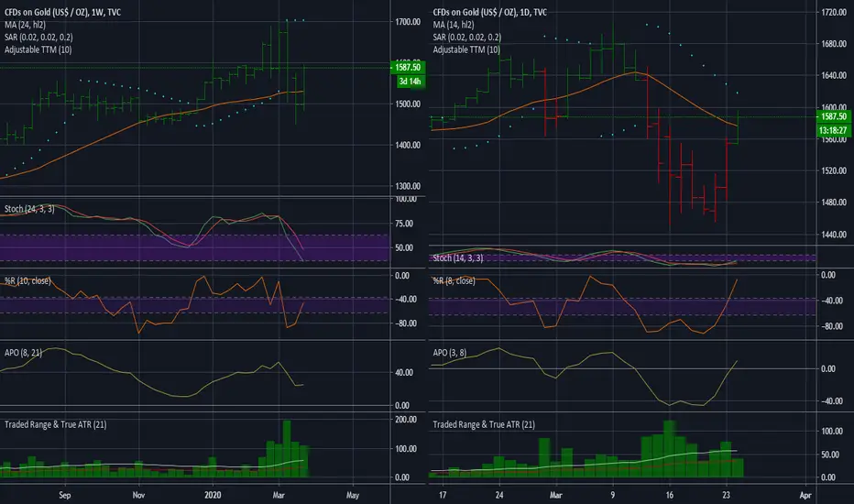The height and width of the screenshot is (504, 854).
Task: Select Traded Range & True ATR (21) on daily chart
Action: pos(484,424)
